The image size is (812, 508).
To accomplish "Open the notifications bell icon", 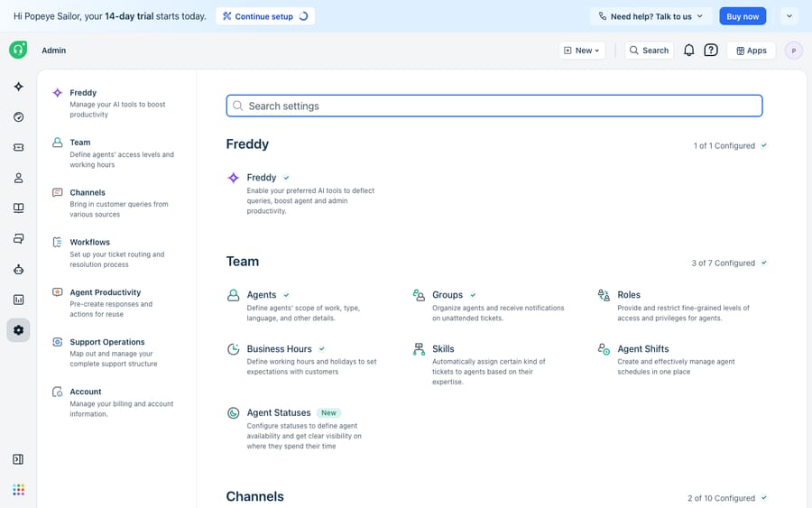I will [688, 51].
